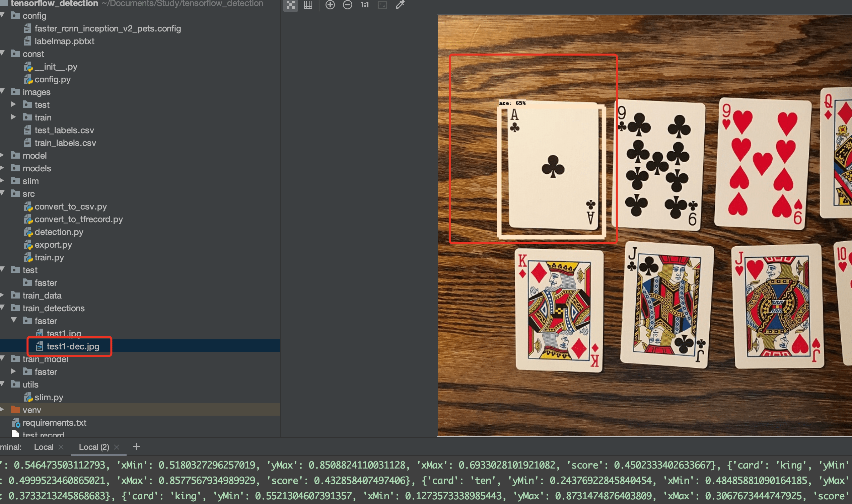852x504 pixels.
Task: Click the labelmap.pbtxt file icon
Action: tap(27, 41)
